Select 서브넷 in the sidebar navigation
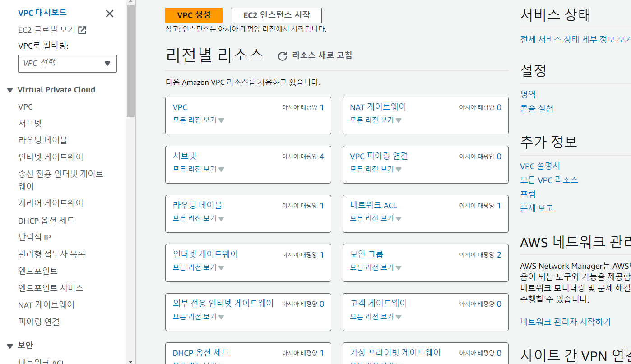 (x=30, y=123)
